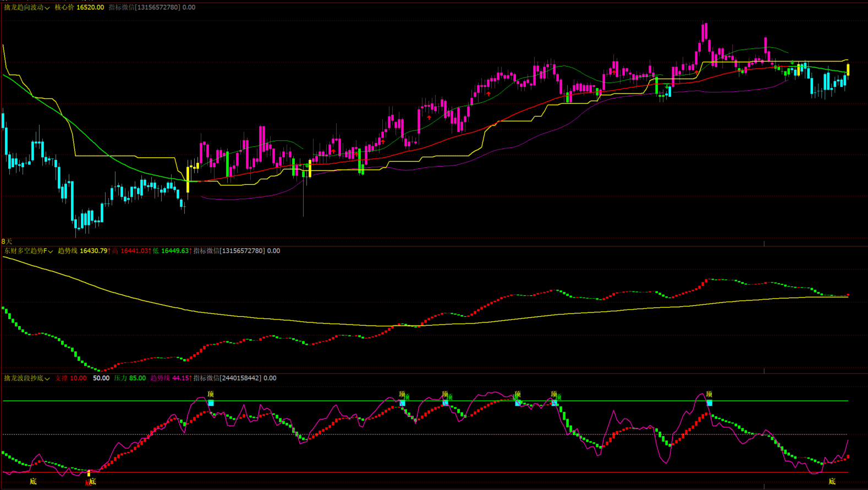Select the rightmost red up-arrow on price chart
The height and width of the screenshot is (490, 868).
click(x=697, y=72)
